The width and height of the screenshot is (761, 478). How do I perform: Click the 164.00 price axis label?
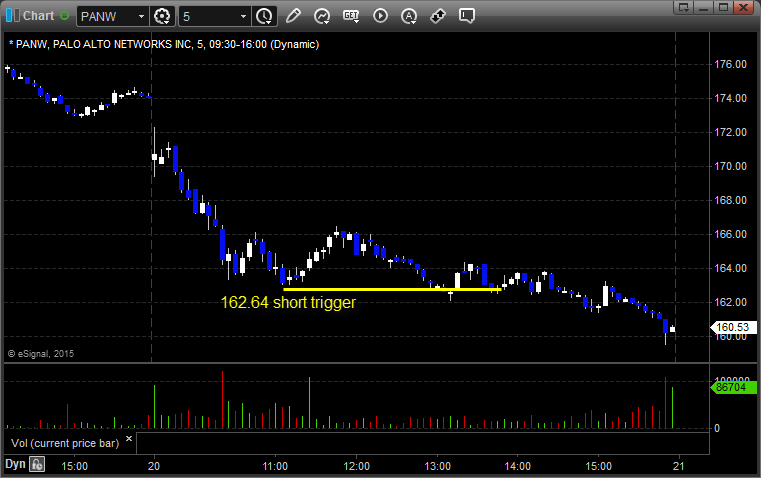[x=730, y=268]
